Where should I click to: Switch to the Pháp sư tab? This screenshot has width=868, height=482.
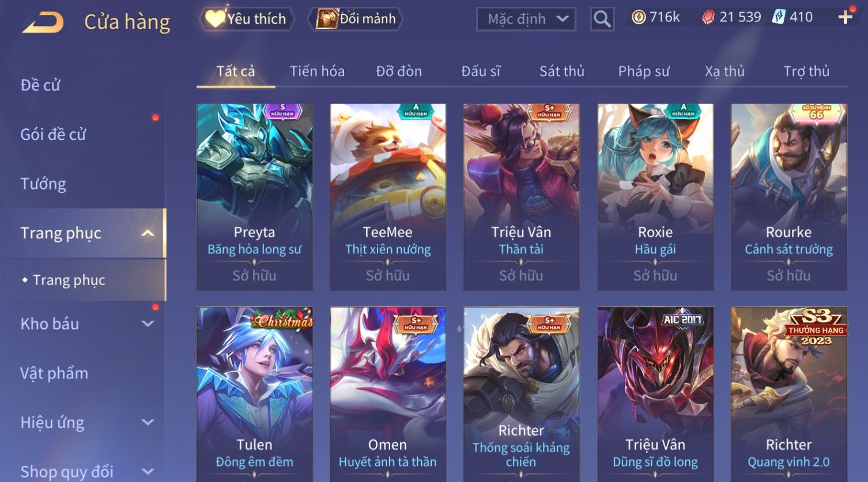click(x=644, y=71)
